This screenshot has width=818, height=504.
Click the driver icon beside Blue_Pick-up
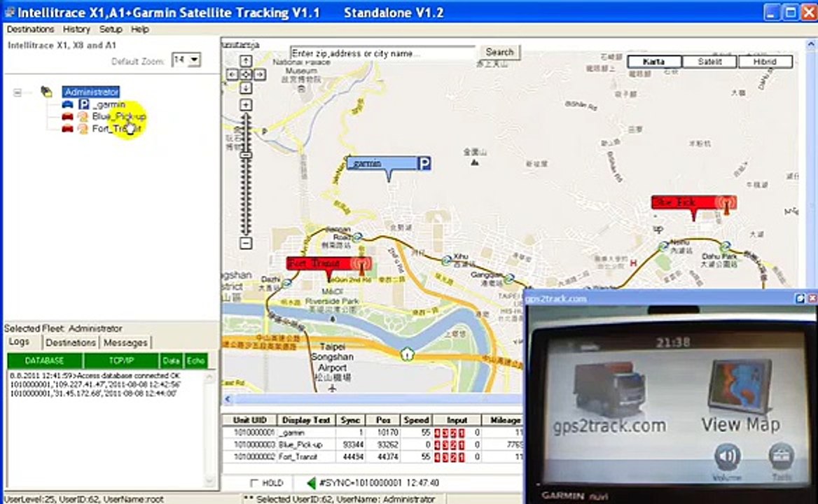pos(83,116)
